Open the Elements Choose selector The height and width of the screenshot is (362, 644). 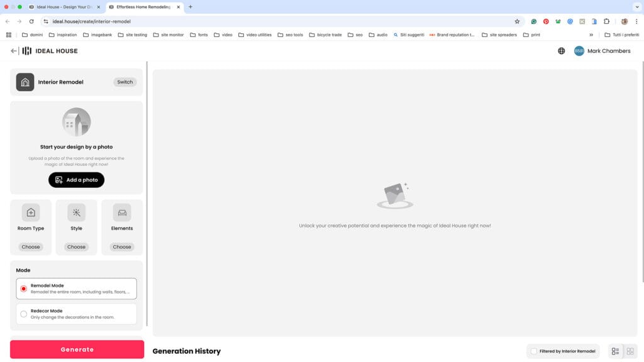point(122,247)
